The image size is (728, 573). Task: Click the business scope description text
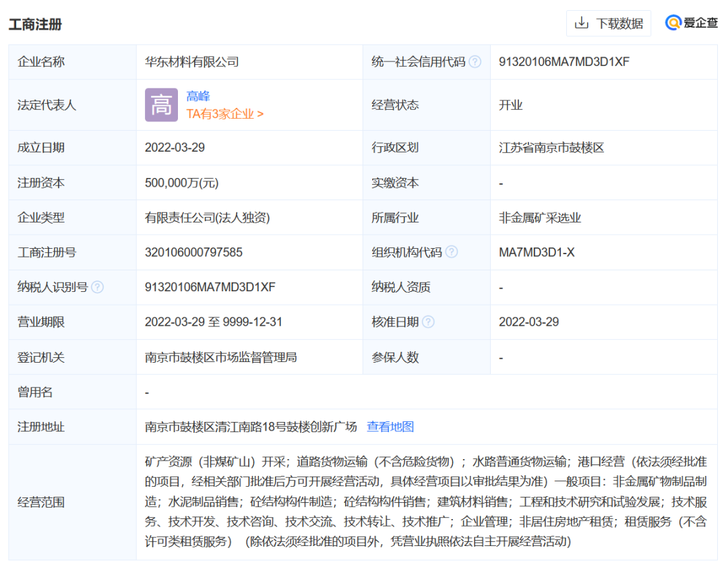[x=426, y=502]
